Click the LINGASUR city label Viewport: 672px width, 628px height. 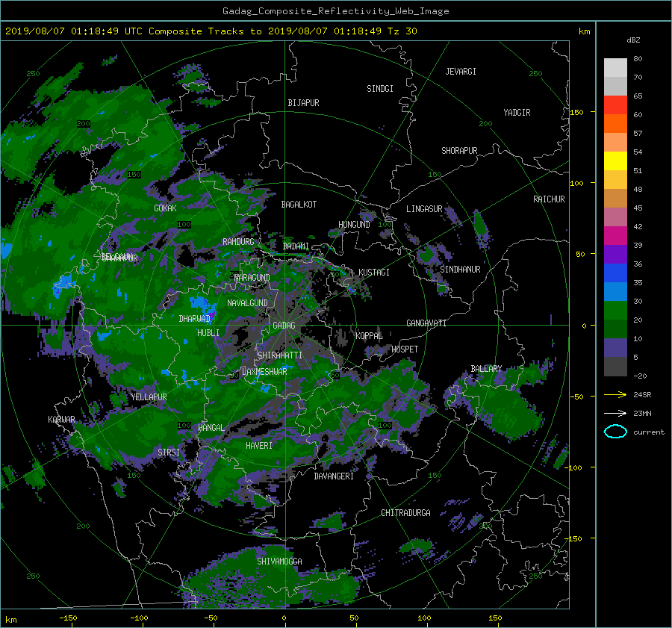coord(424,209)
